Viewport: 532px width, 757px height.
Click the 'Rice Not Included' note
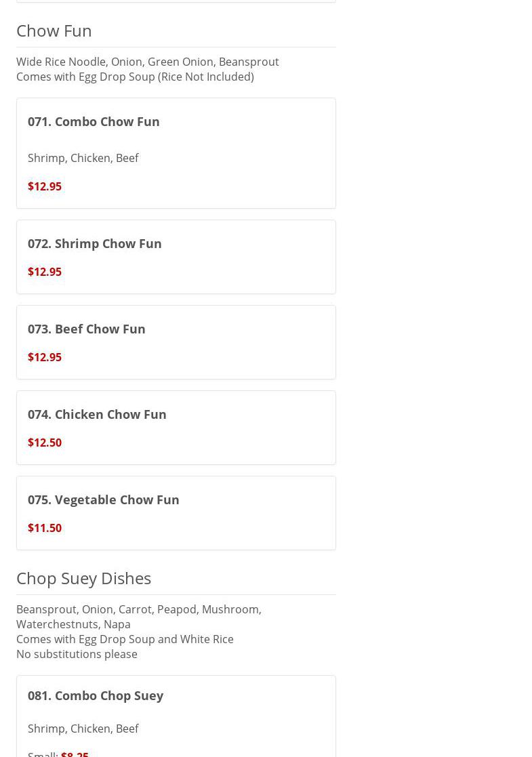[x=206, y=77]
